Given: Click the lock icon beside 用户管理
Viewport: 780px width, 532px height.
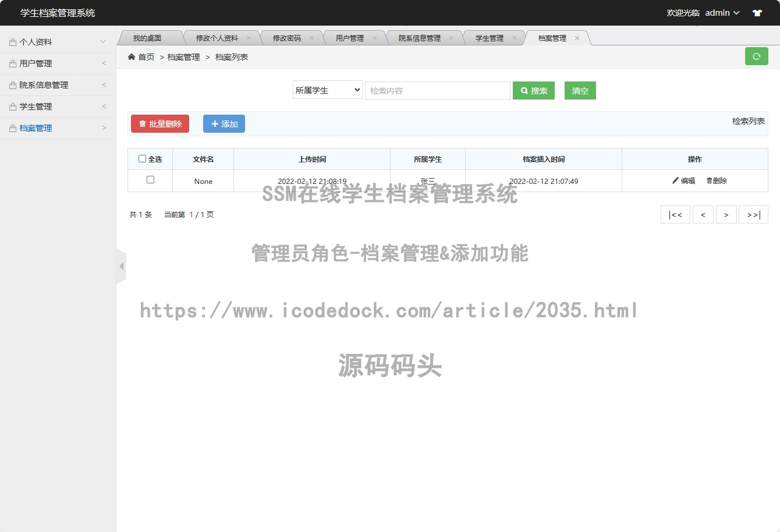Looking at the screenshot, I should click(13, 63).
